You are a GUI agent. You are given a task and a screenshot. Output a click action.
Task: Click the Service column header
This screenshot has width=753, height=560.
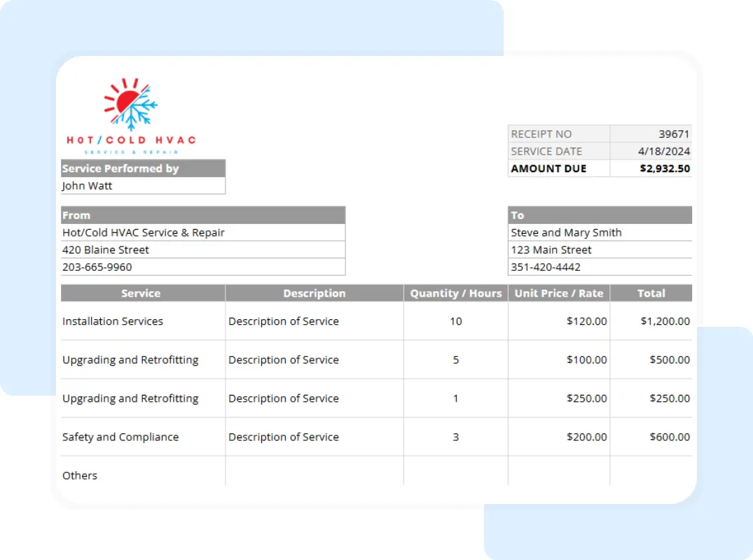pos(141,293)
